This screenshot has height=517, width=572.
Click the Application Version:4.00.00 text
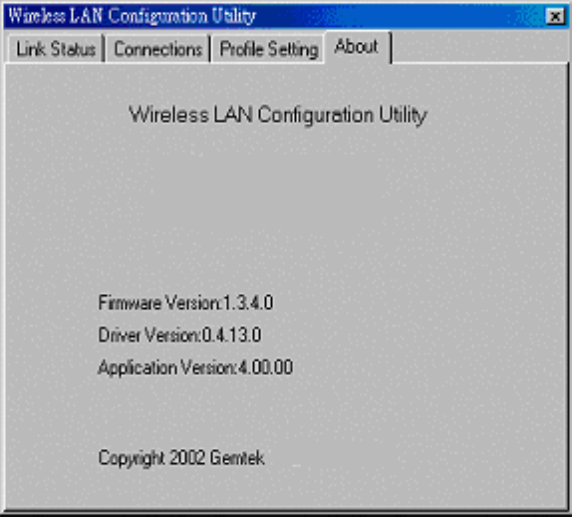pos(196,367)
